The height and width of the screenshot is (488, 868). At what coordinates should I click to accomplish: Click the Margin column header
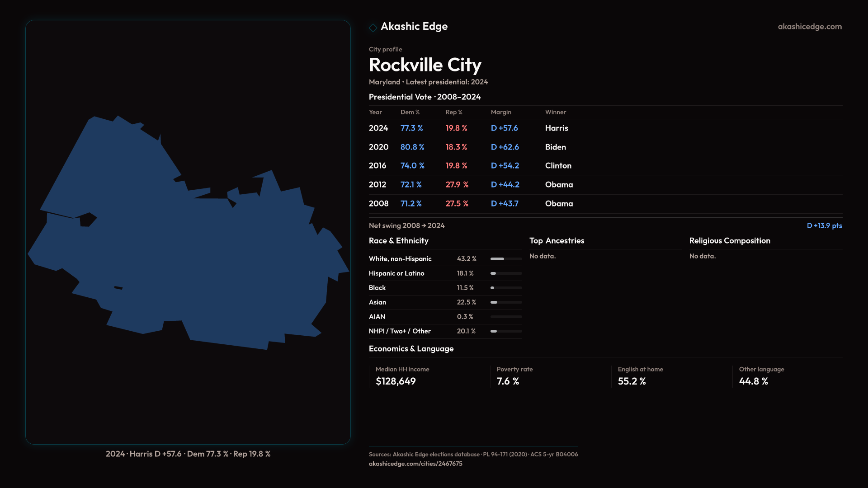501,112
